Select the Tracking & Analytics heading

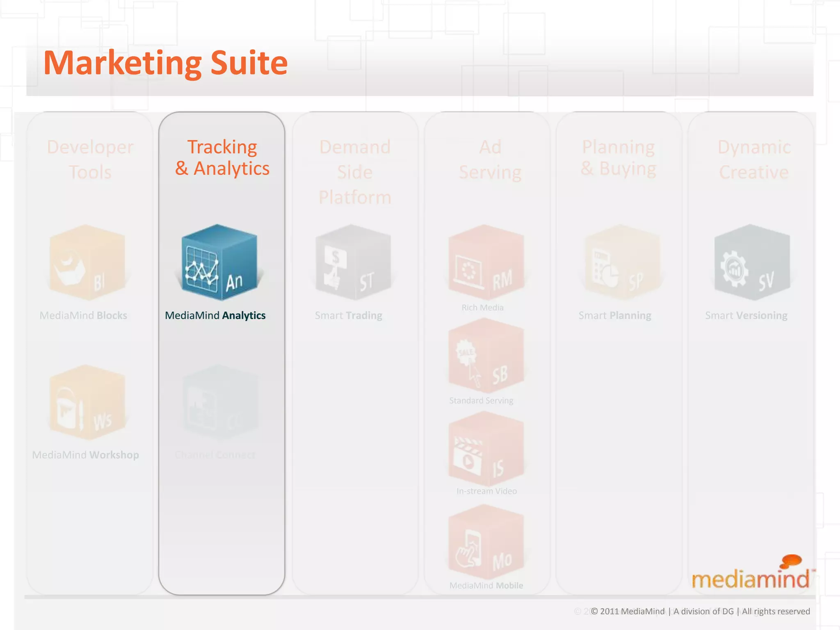pos(222,157)
